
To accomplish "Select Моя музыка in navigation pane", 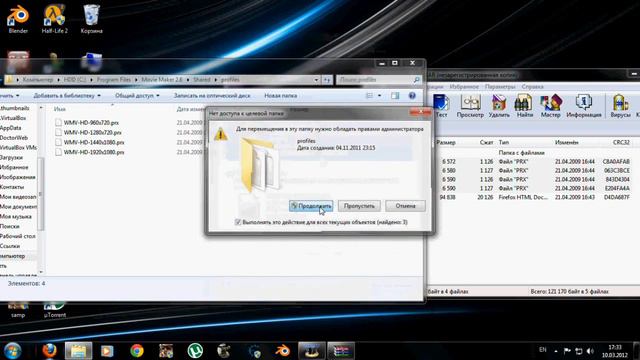I will click(16, 216).
